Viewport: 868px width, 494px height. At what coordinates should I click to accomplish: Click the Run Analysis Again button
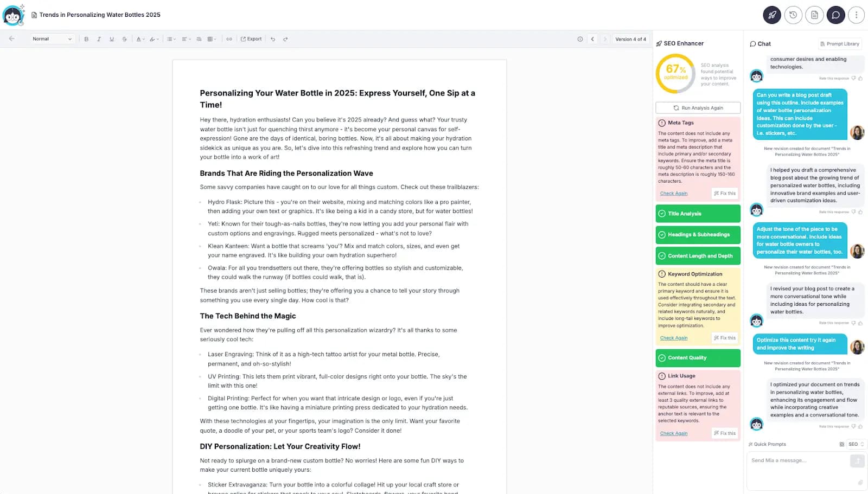pos(698,108)
